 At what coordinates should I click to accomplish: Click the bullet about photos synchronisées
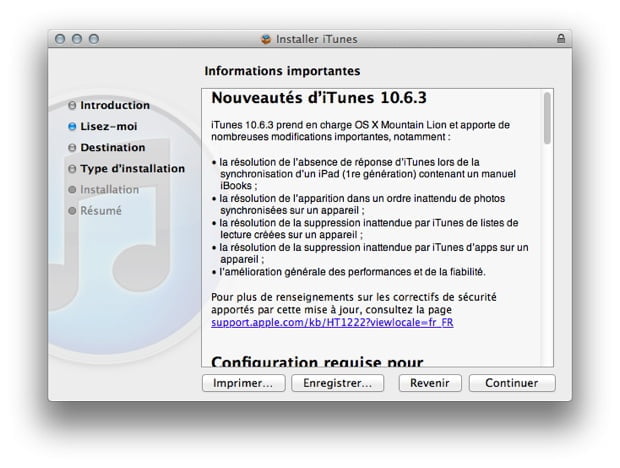358,204
